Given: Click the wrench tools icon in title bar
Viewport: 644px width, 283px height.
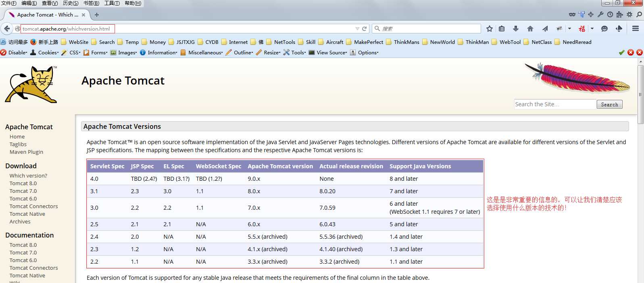Looking at the screenshot, I should click(600, 14).
